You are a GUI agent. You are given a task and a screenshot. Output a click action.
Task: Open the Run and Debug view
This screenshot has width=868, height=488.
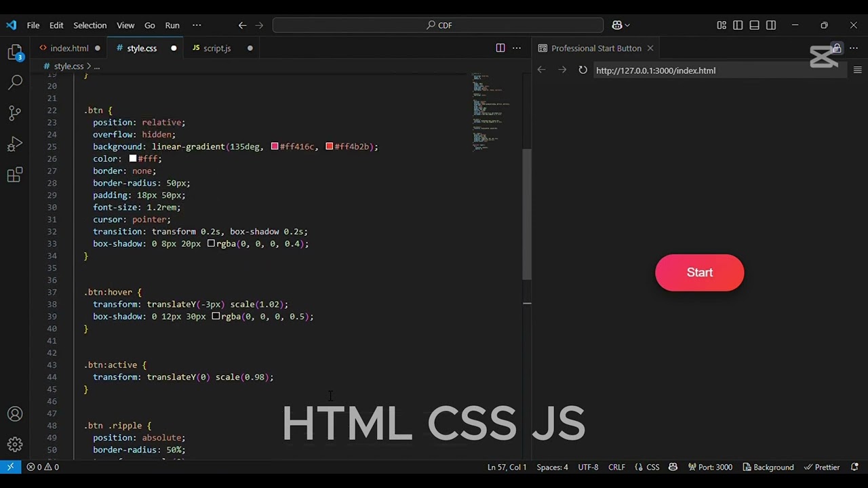click(15, 144)
